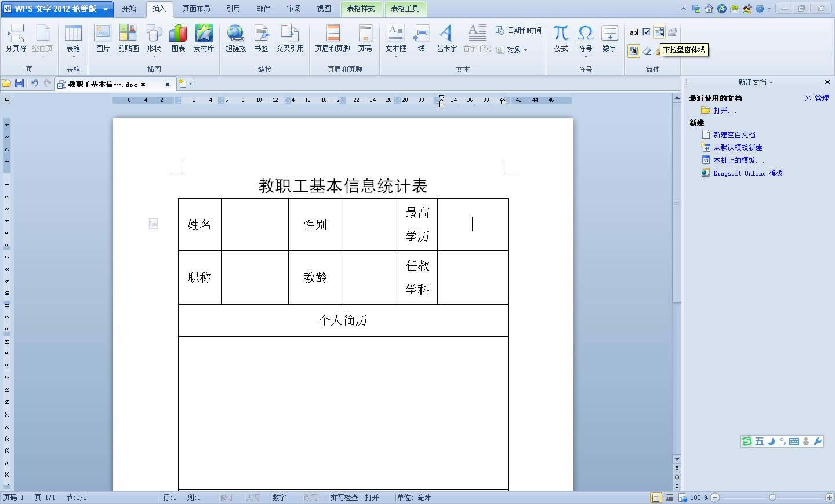835x504 pixels.
Task: Toggle Sogou punctuation mode
Action: click(782, 441)
